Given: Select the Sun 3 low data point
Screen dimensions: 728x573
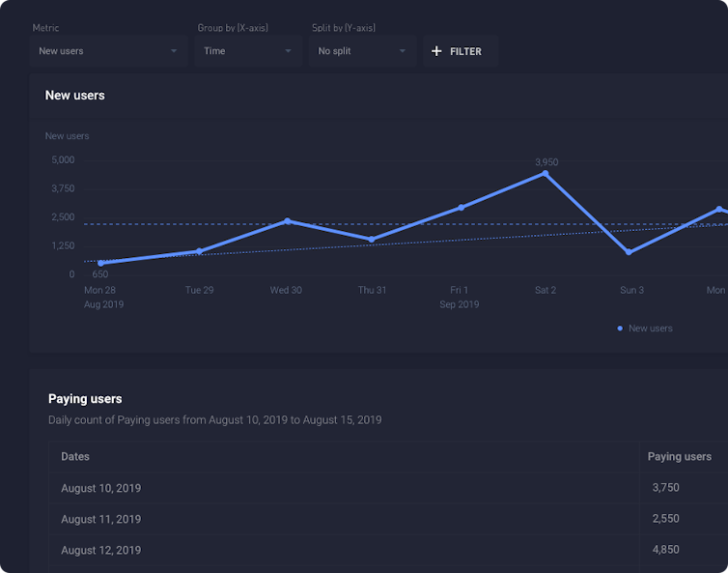Looking at the screenshot, I should (x=629, y=252).
